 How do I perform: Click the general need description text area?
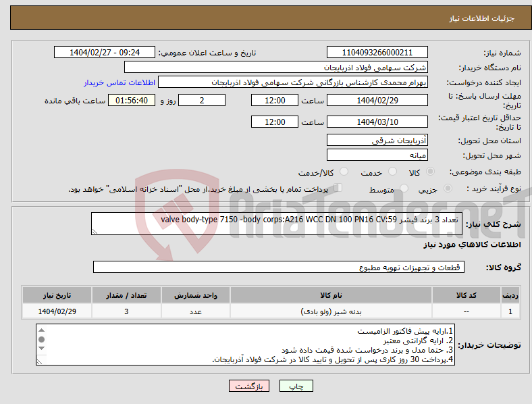277,224
